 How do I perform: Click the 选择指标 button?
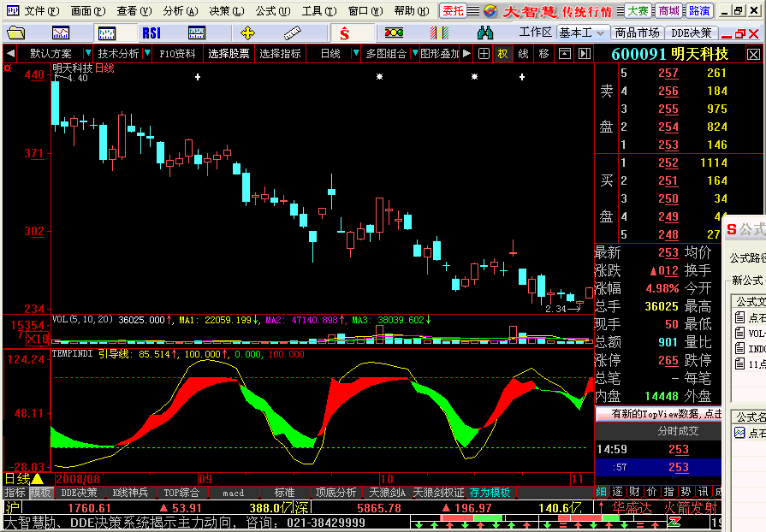[x=279, y=54]
